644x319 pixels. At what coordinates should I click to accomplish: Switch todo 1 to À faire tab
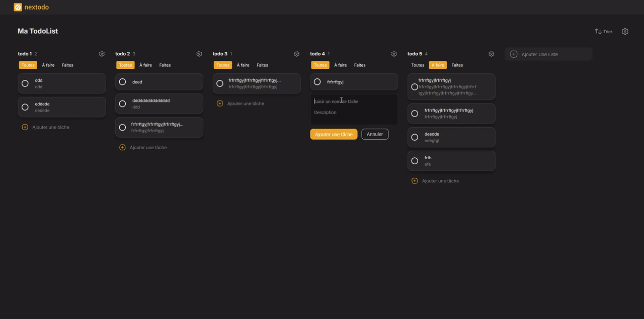[48, 65]
